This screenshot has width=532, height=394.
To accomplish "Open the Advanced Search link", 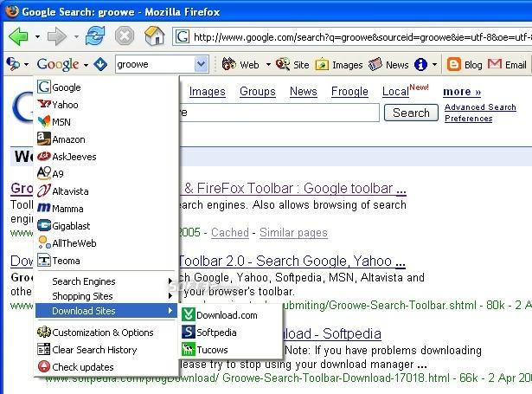I will 480,107.
